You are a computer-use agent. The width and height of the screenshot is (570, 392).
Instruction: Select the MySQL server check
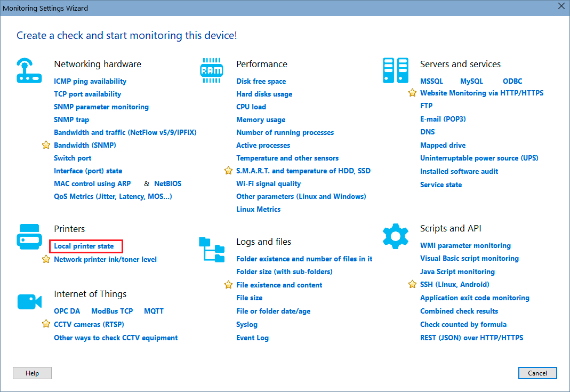pyautogui.click(x=471, y=81)
